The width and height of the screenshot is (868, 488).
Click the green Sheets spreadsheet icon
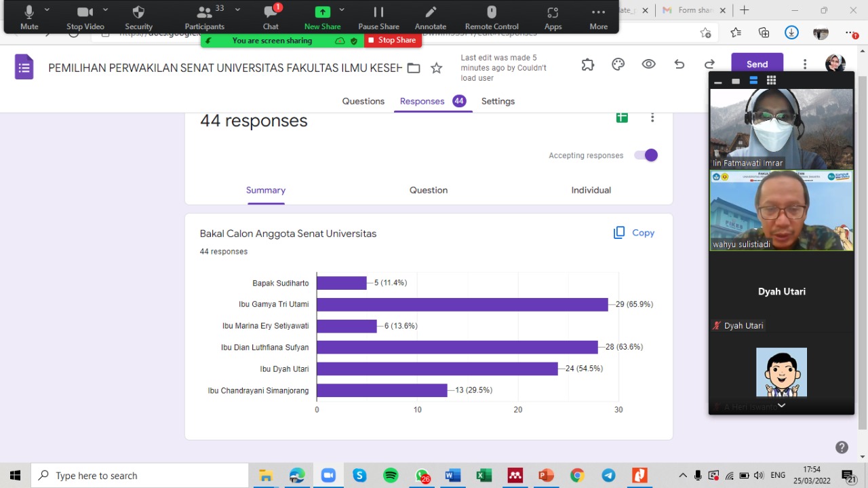point(622,117)
